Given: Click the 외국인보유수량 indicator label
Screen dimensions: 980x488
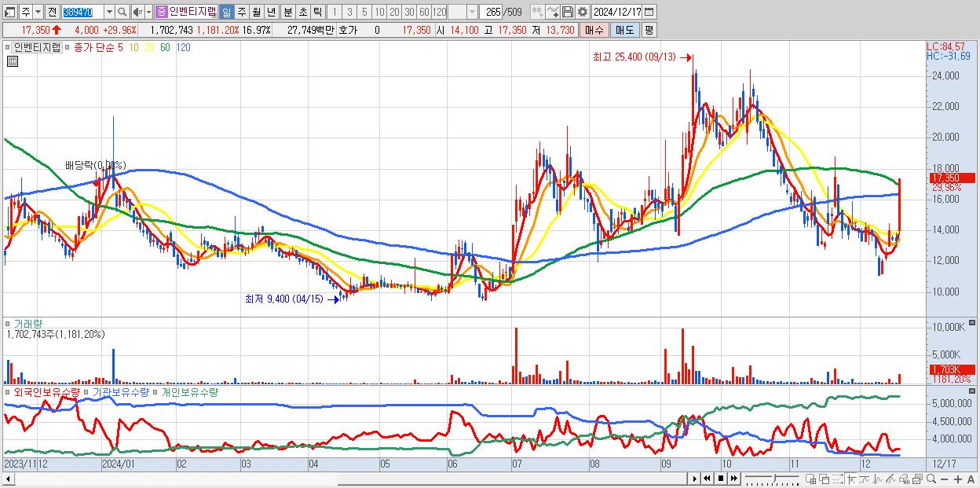Looking at the screenshot, I should [x=46, y=391].
